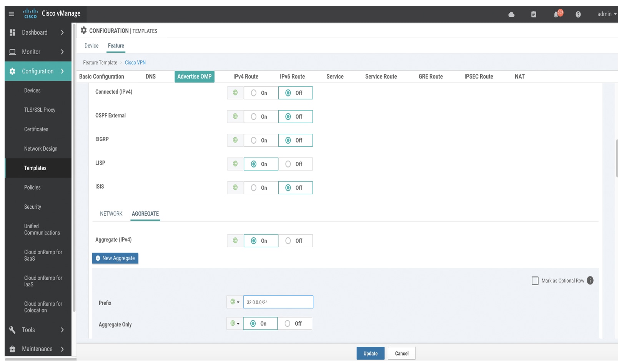Expand the Maintenance menu chevron
This screenshot has width=622, height=364.
(62, 349)
